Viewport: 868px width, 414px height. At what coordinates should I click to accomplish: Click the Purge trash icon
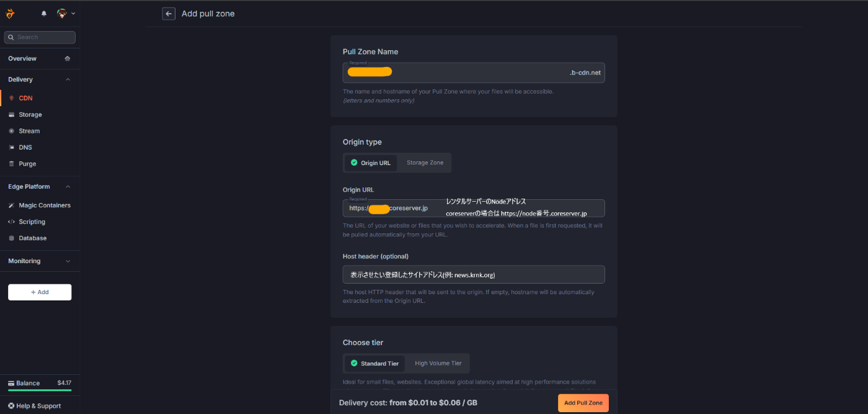(x=11, y=164)
